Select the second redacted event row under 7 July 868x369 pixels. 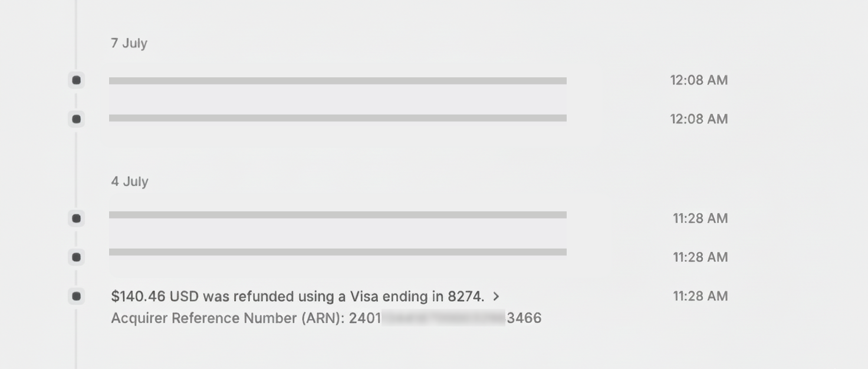point(337,119)
